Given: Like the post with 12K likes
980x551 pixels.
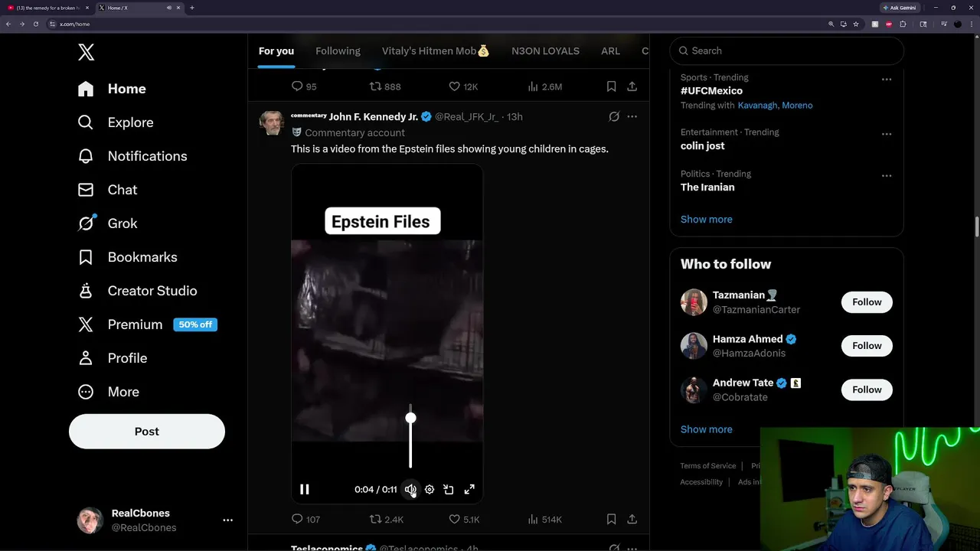Looking at the screenshot, I should 463,86.
